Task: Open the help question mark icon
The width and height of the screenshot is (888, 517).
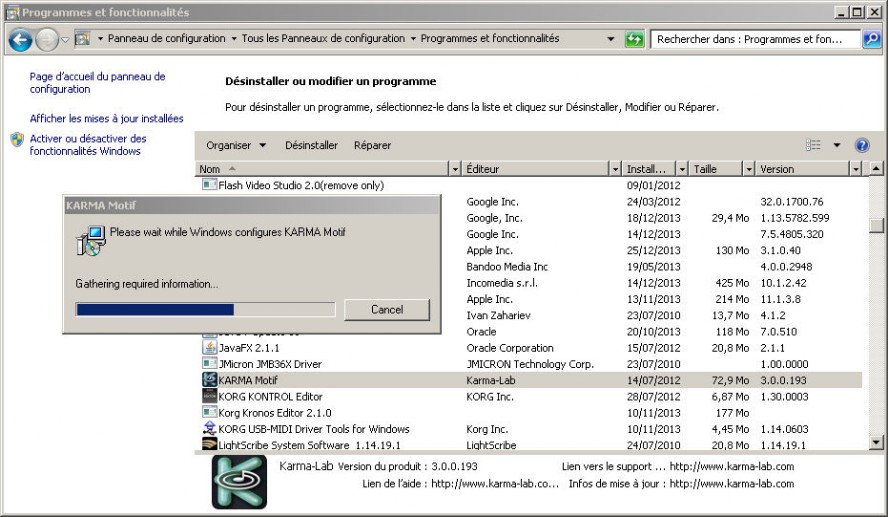Action: point(862,145)
